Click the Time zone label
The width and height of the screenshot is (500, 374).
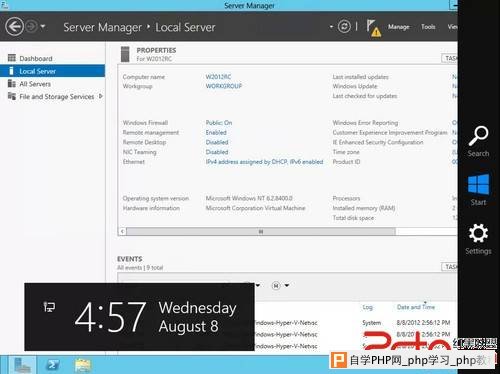[346, 152]
